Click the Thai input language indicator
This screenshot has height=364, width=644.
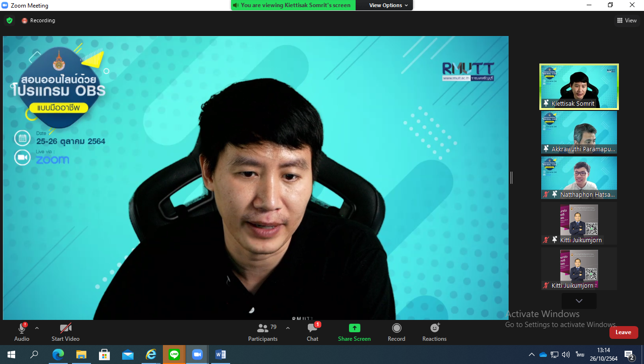coord(580,355)
